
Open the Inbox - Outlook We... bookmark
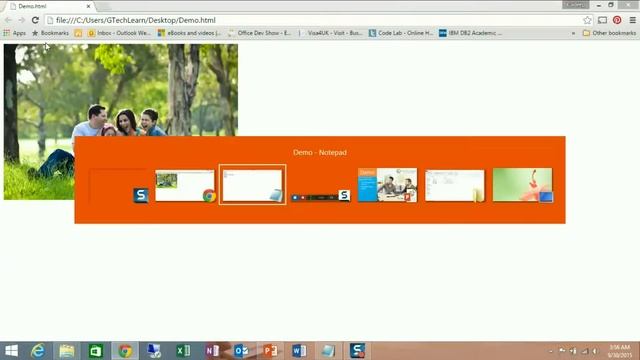click(119, 33)
